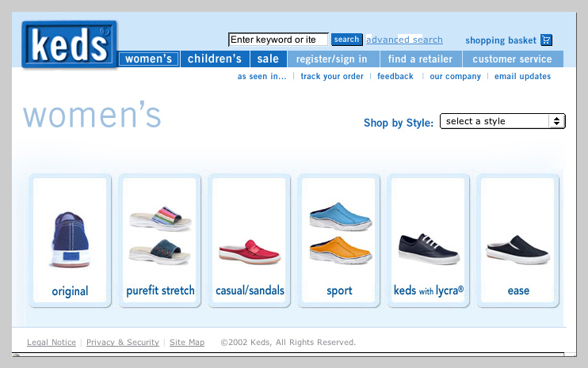Click the large women's page heading
The height and width of the screenshot is (368, 588).
92,115
